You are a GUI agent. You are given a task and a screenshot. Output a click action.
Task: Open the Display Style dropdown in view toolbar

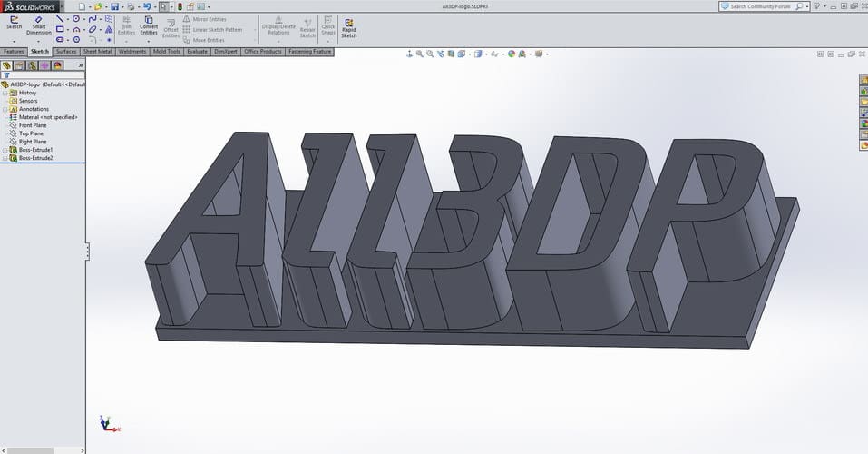click(x=486, y=54)
